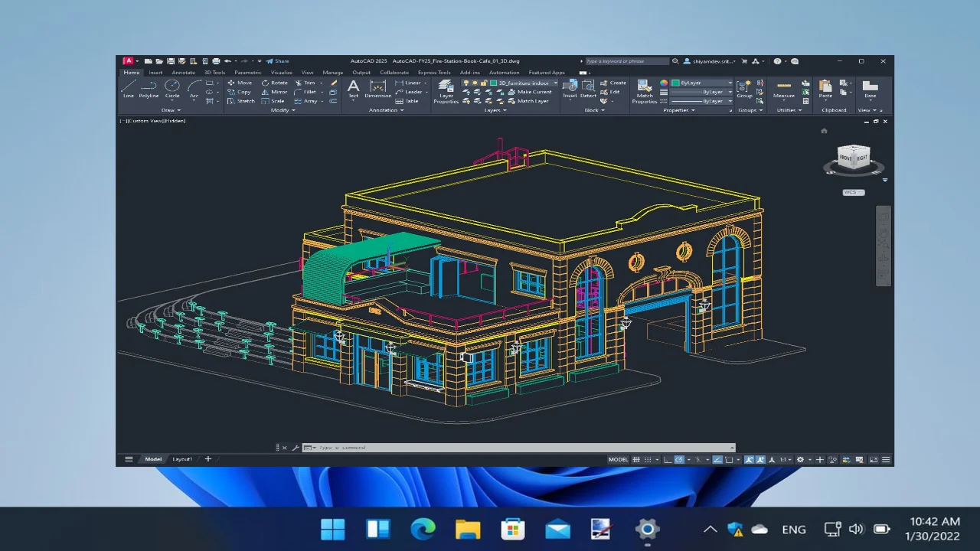This screenshot has width=980, height=551.
Task: Select the Polyline tool
Action: (149, 89)
